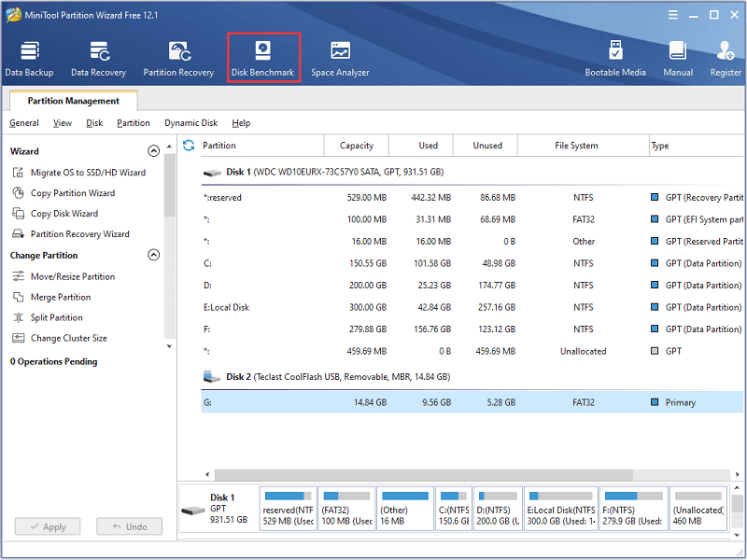747x560 pixels.
Task: Collapse the Change Partition section
Action: coord(153,255)
